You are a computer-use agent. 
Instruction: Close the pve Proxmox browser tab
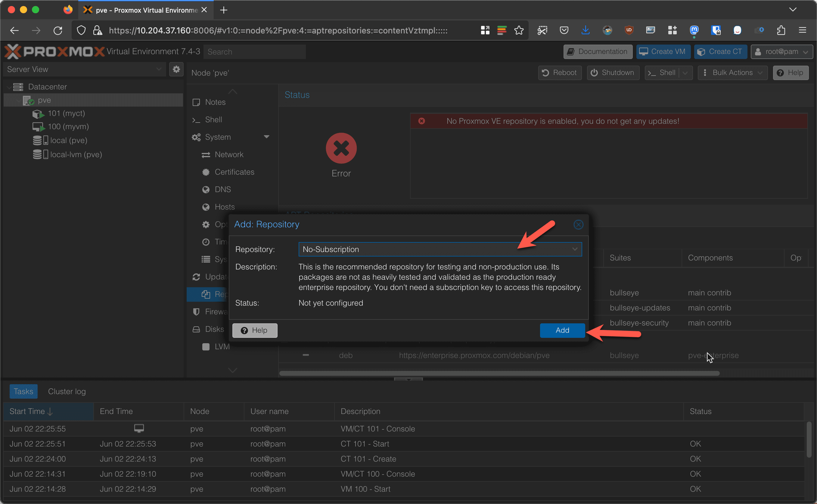click(x=204, y=10)
